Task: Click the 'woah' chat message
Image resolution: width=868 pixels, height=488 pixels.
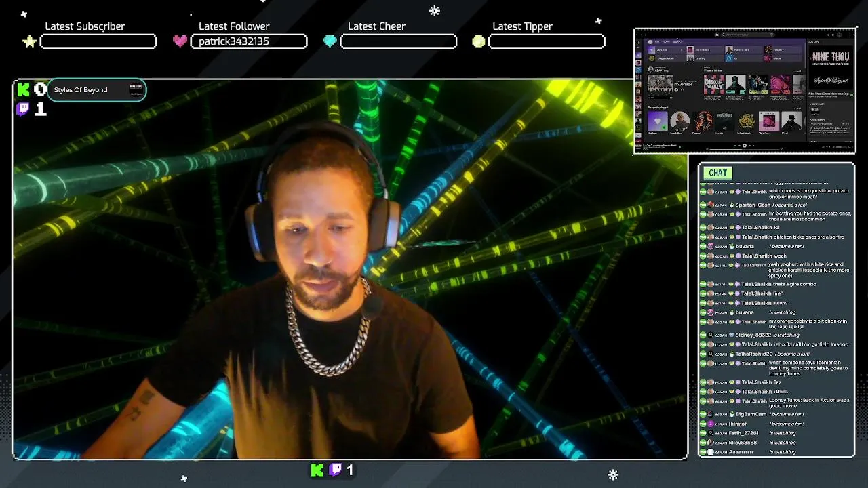Action: tap(775, 256)
